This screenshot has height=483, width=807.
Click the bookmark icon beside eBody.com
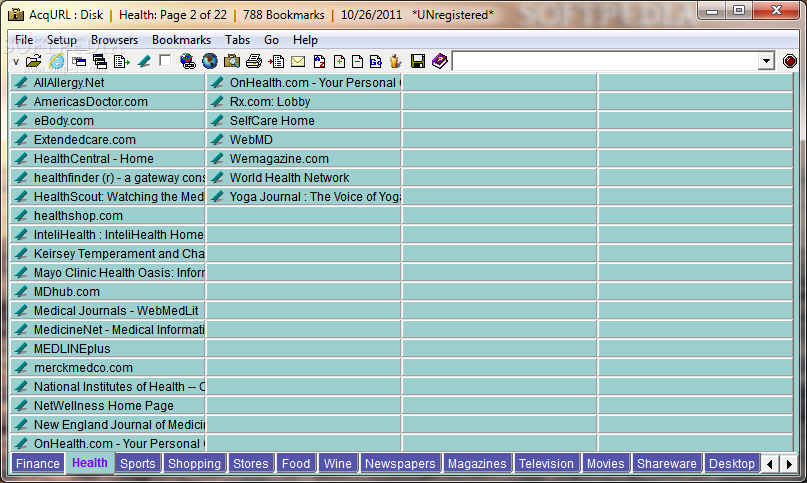21,120
